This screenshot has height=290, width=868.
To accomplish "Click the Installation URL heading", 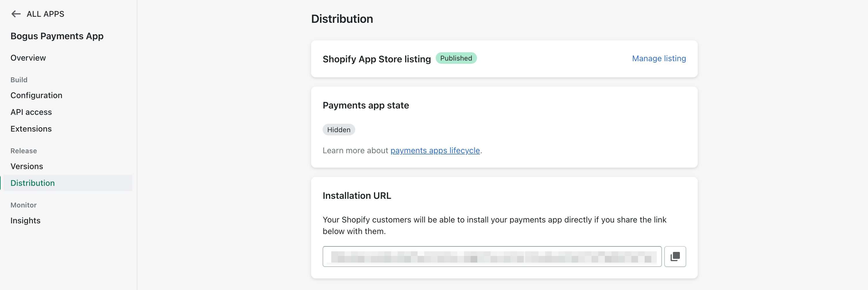I will (x=356, y=195).
